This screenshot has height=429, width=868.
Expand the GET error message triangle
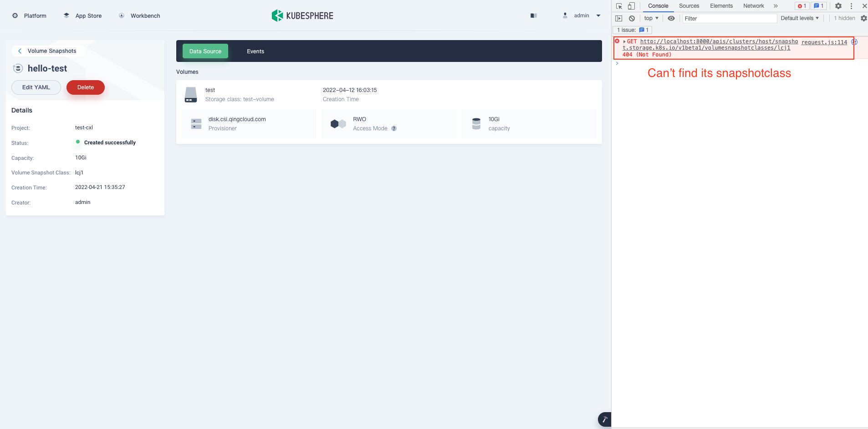point(624,41)
